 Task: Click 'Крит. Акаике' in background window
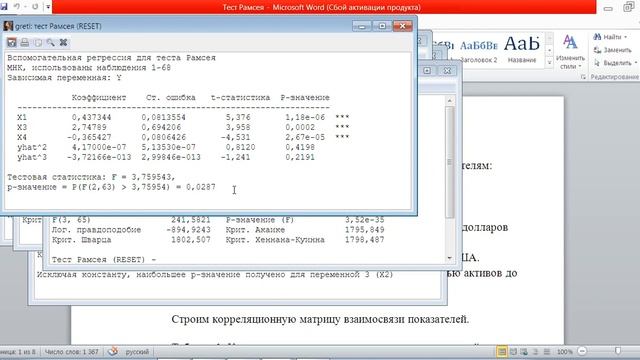[x=255, y=230]
